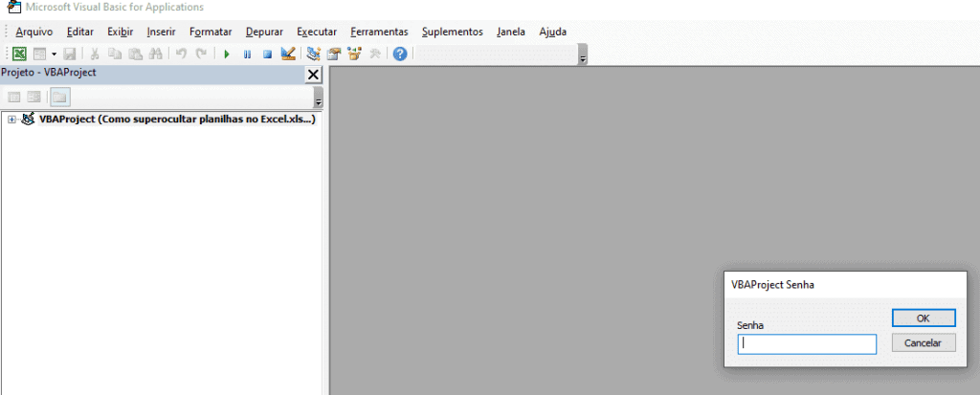Expand the VBAProject tree node
980x395 pixels.
[x=11, y=120]
